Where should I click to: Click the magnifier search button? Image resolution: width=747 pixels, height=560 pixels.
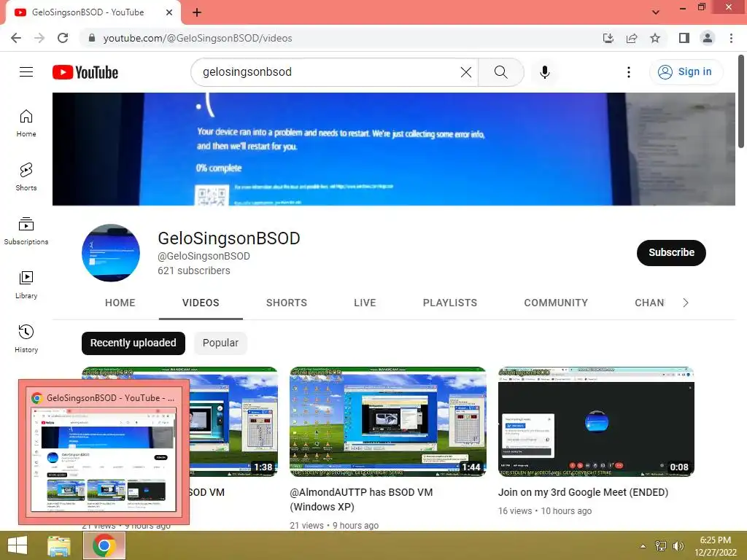(500, 72)
